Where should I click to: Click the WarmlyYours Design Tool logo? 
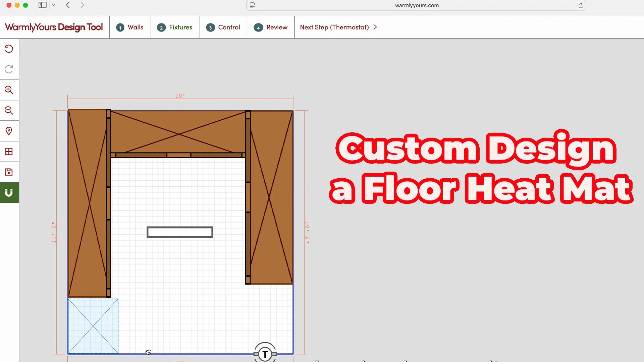point(54,27)
